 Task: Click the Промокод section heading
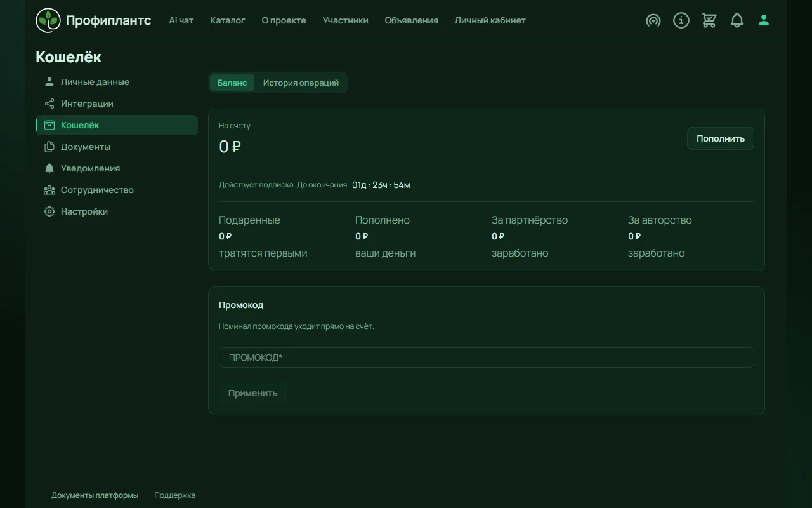241,305
